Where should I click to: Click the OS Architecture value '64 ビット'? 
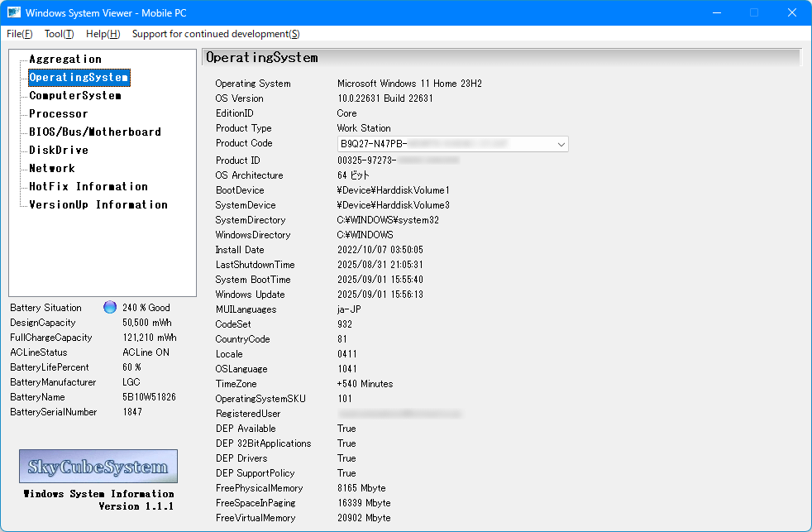click(353, 175)
